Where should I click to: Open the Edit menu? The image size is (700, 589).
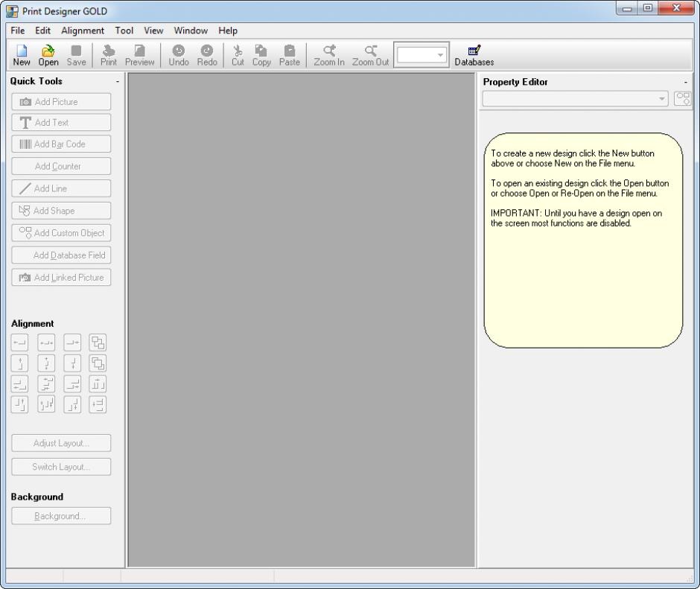click(43, 31)
